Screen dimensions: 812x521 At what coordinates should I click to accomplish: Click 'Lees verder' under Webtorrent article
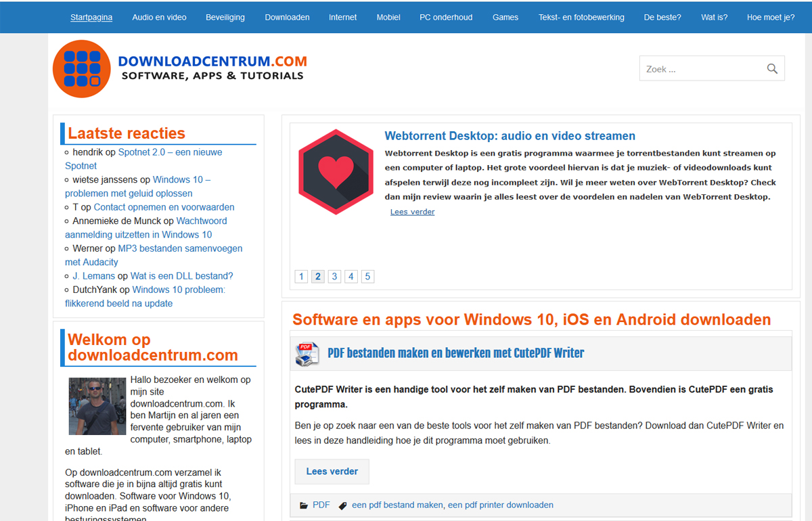pyautogui.click(x=412, y=212)
